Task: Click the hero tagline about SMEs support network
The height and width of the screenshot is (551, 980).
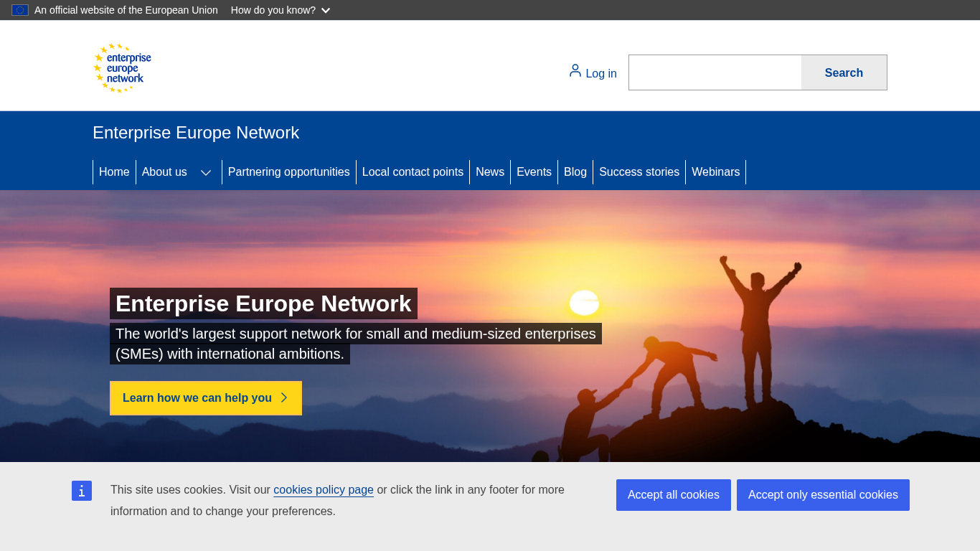Action: click(356, 344)
